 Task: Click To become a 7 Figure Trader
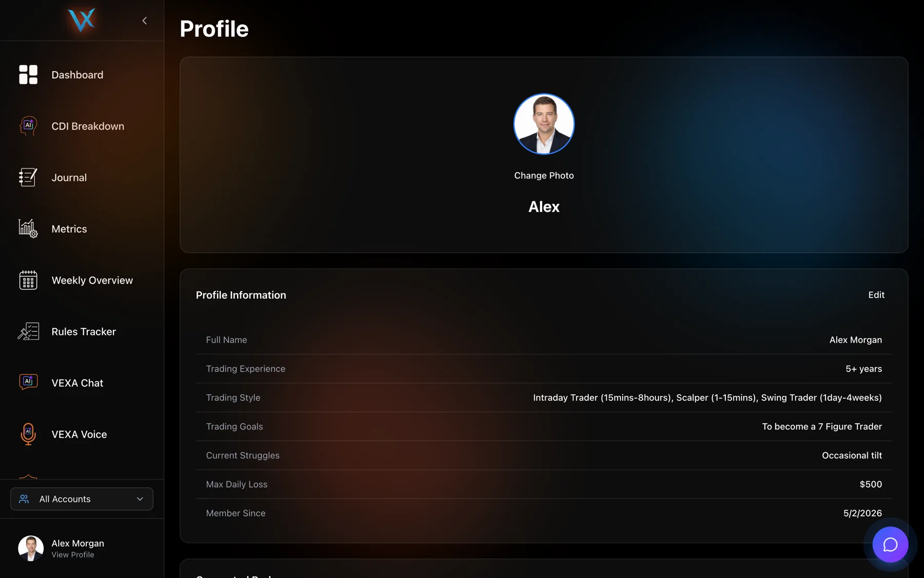(x=822, y=426)
